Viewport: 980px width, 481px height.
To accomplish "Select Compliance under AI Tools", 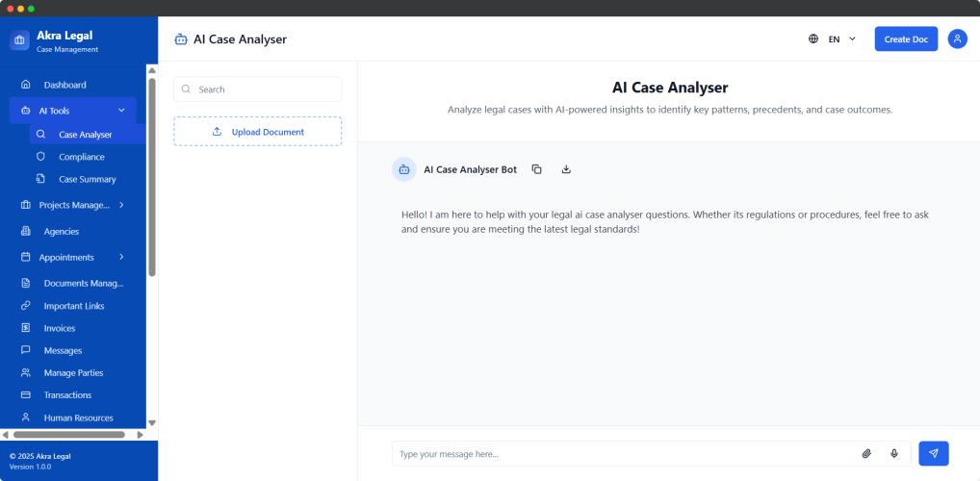I will tap(81, 157).
